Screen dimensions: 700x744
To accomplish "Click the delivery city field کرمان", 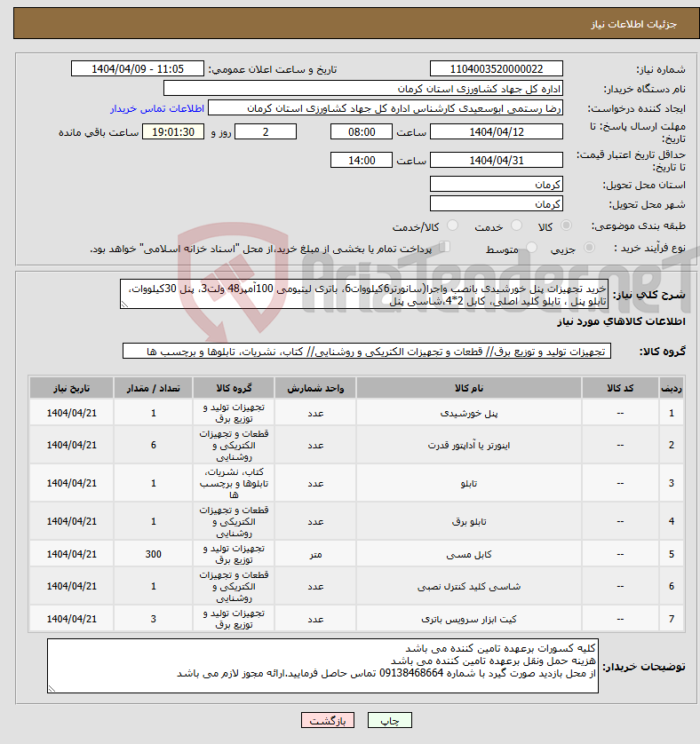I will tap(497, 203).
